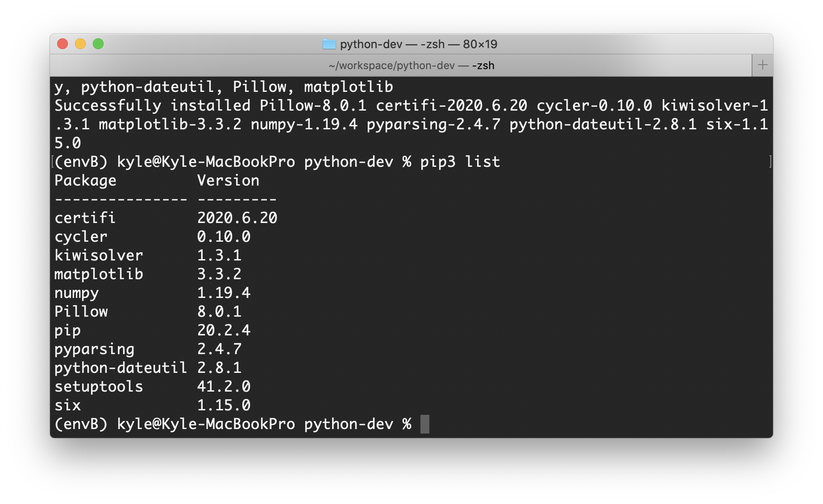
Task: Click the Pillow package entry
Action: tap(80, 311)
